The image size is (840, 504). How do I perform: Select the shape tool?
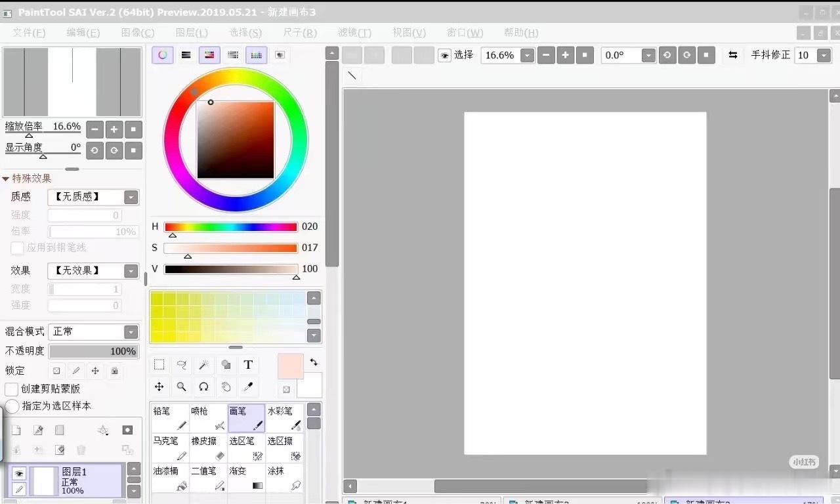(226, 365)
